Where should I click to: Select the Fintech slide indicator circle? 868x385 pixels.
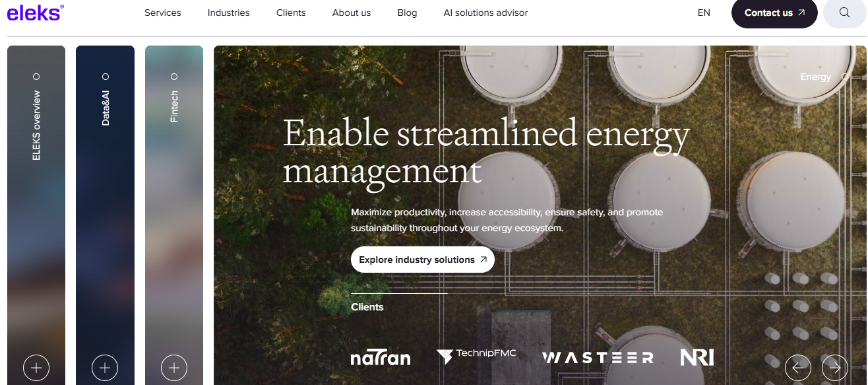[174, 77]
